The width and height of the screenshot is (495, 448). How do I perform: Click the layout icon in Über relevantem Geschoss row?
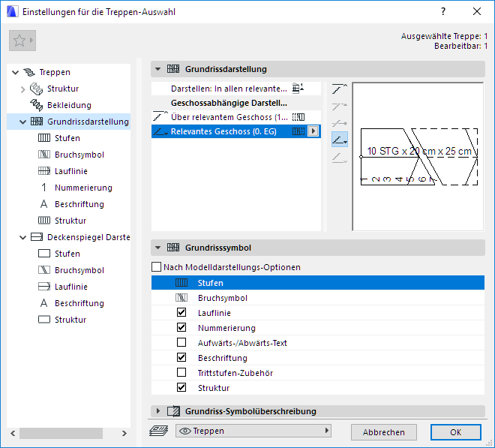(298, 117)
